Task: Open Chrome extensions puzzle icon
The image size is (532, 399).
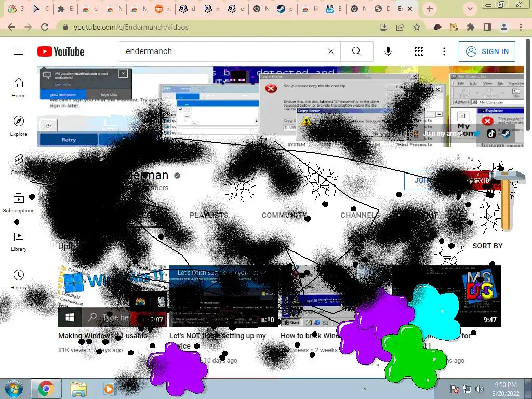Action: pyautogui.click(x=470, y=27)
